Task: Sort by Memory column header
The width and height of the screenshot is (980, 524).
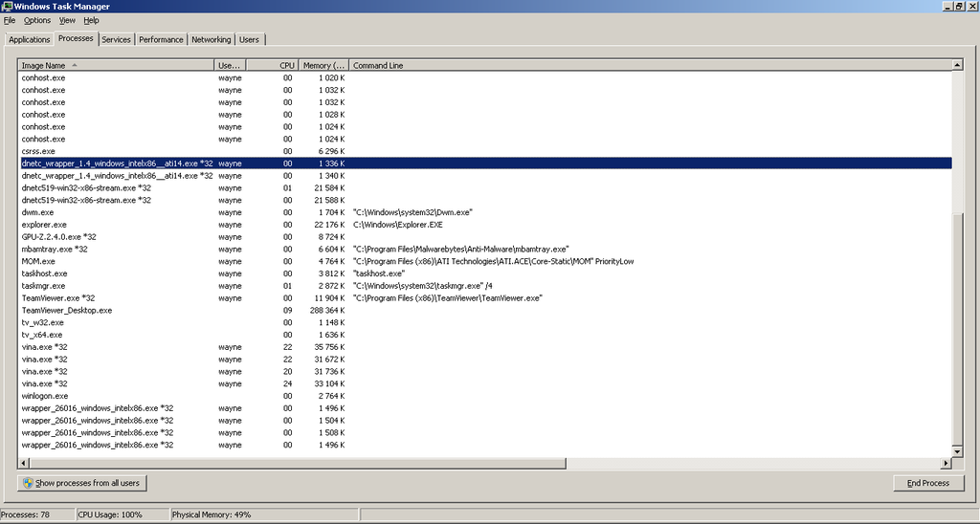Action: click(x=323, y=65)
